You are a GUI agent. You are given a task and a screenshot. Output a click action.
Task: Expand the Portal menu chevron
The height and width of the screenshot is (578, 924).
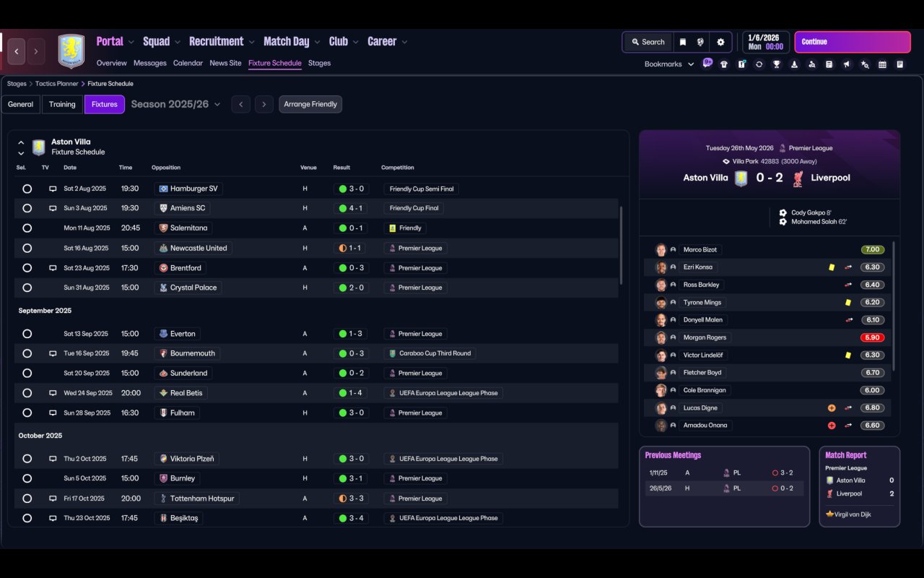pos(131,42)
